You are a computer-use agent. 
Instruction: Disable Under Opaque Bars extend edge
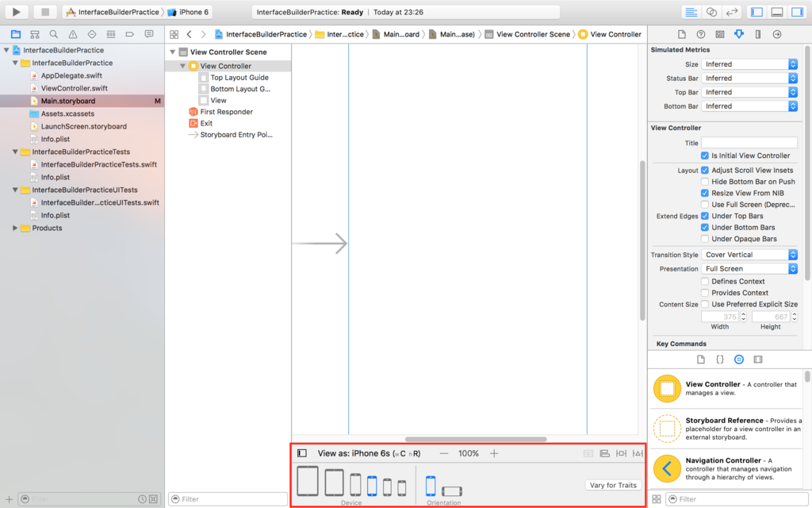point(704,238)
